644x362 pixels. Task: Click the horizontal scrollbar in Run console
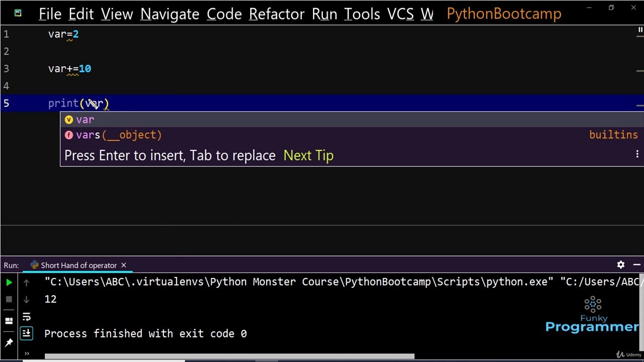[x=229, y=356]
